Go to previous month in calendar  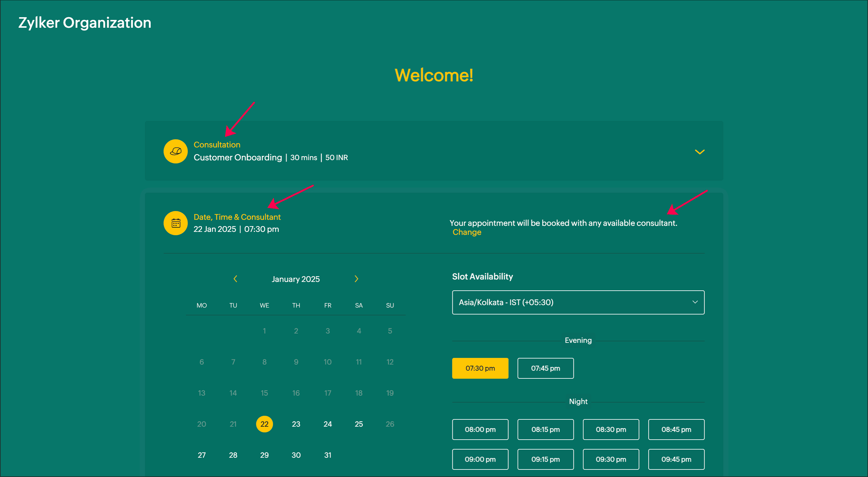click(235, 279)
